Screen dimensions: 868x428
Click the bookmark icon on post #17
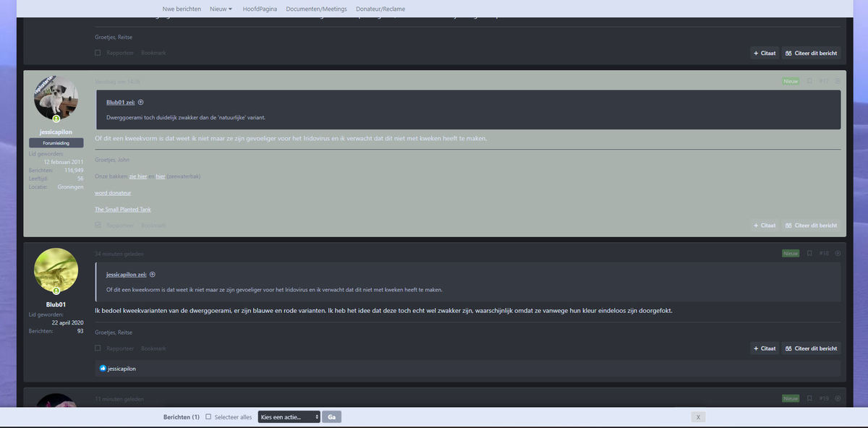tap(809, 81)
